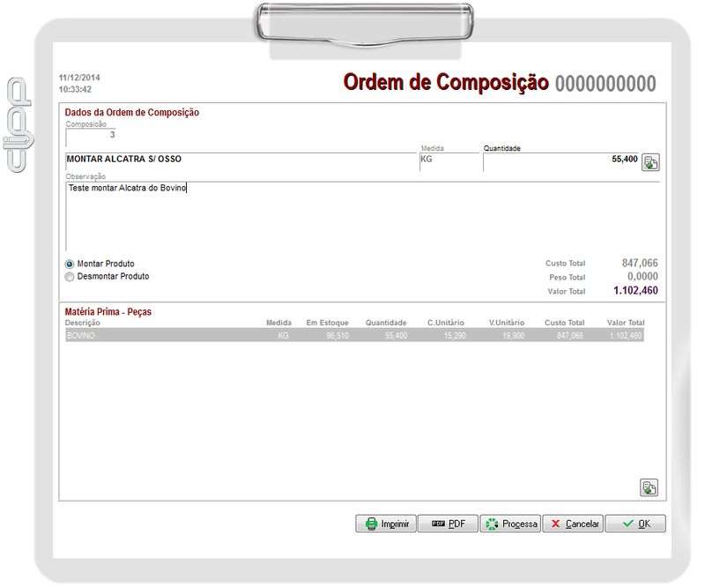
Task: Click the C.Unitário column header
Action: coord(445,323)
